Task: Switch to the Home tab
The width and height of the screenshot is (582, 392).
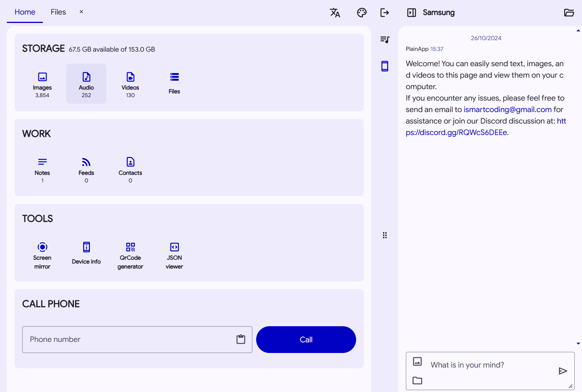Action: tap(25, 12)
